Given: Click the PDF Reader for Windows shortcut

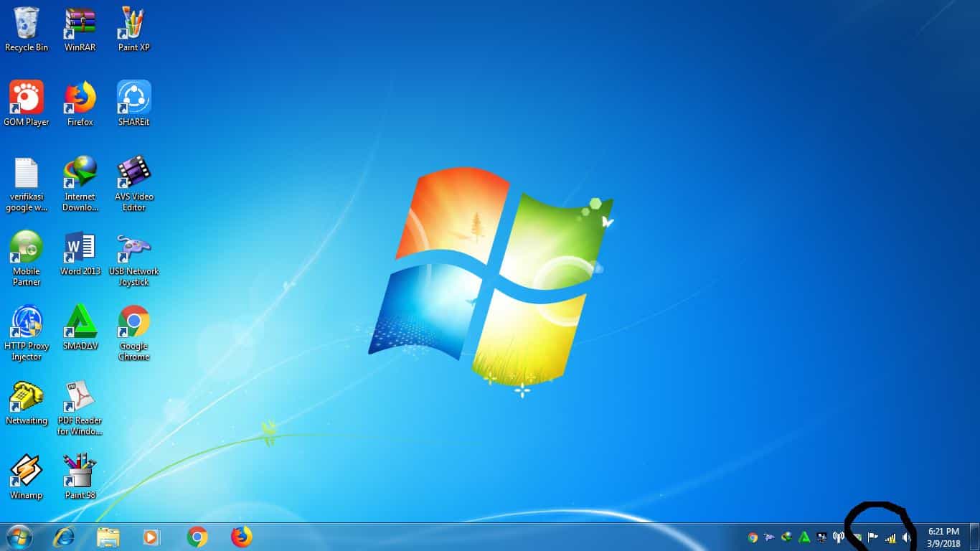Looking at the screenshot, I should click(x=80, y=408).
